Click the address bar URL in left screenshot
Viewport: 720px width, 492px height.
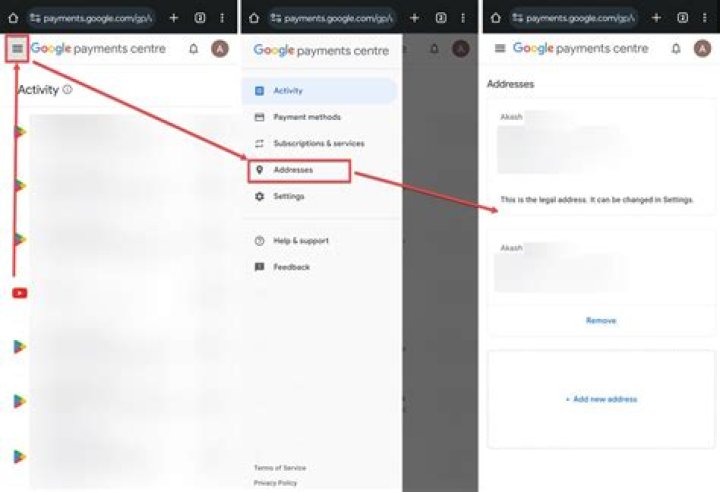click(90, 18)
